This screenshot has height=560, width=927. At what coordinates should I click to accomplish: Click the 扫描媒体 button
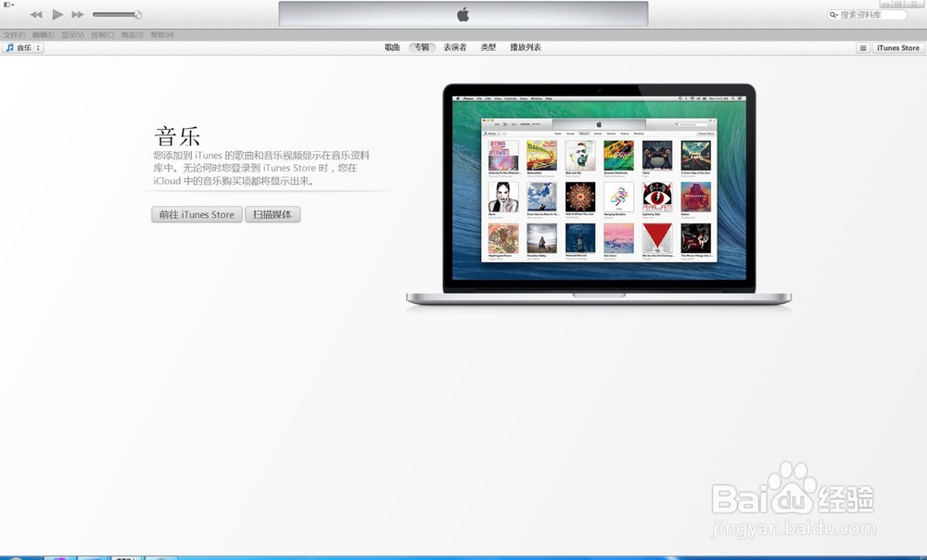(x=273, y=214)
